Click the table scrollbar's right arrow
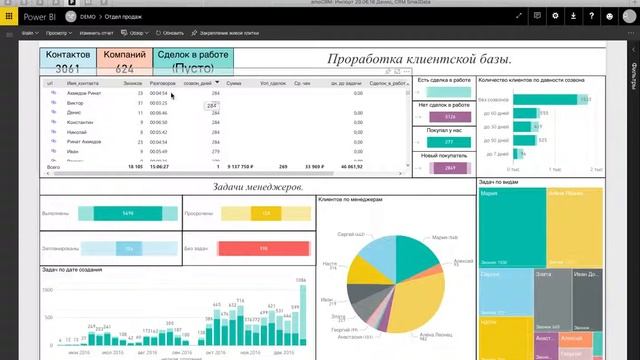The width and height of the screenshot is (640, 360). click(400, 173)
